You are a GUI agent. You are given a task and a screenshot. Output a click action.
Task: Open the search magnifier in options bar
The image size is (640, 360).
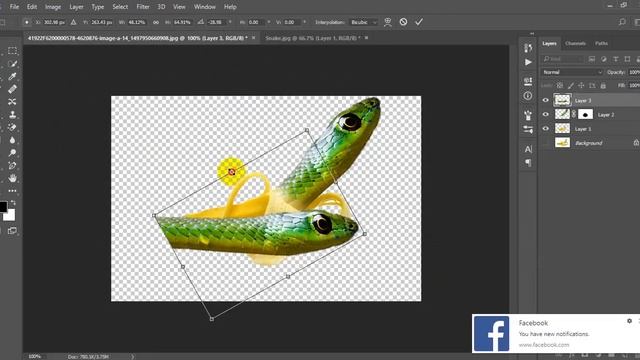(x=622, y=22)
